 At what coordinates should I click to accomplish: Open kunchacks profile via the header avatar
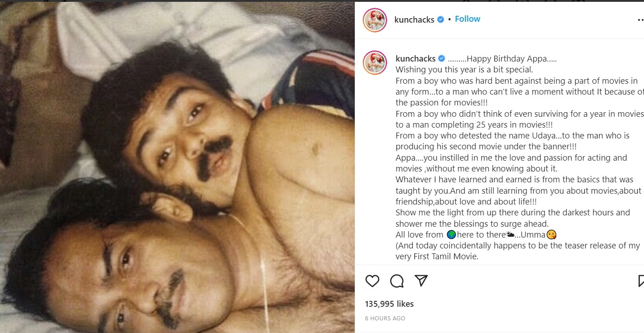374,20
